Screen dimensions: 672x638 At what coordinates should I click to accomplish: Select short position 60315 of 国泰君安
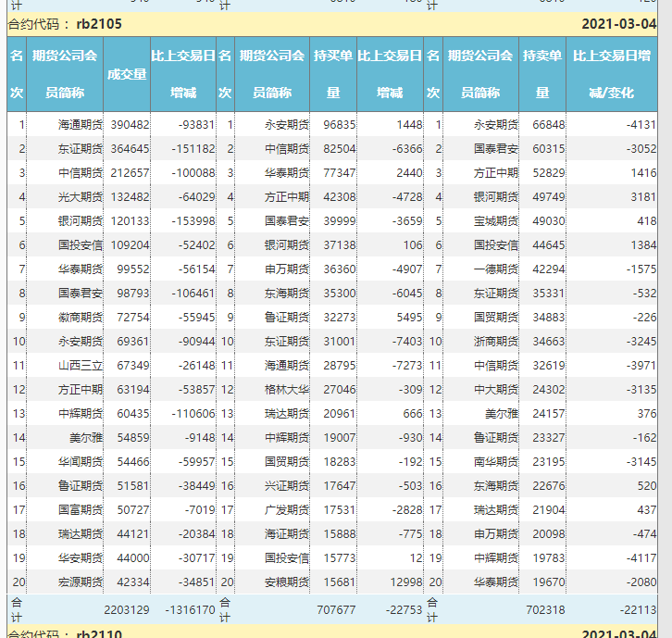pos(549,149)
